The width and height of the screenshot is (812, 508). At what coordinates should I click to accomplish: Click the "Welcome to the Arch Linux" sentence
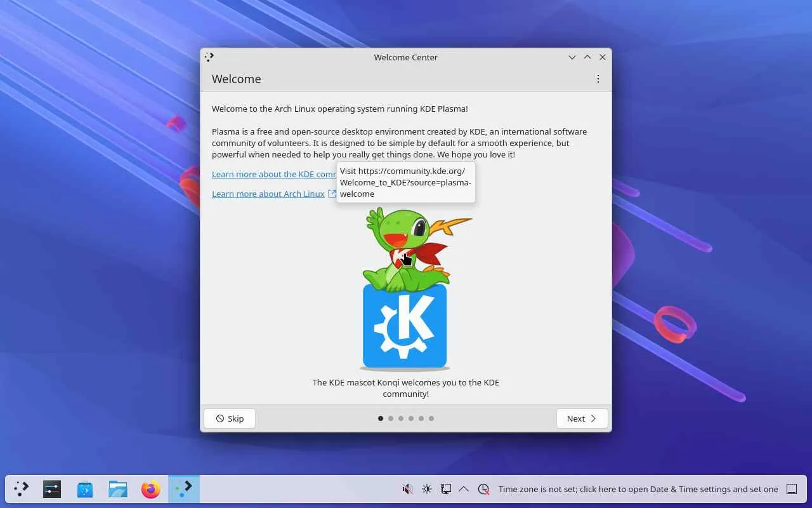[x=340, y=109]
